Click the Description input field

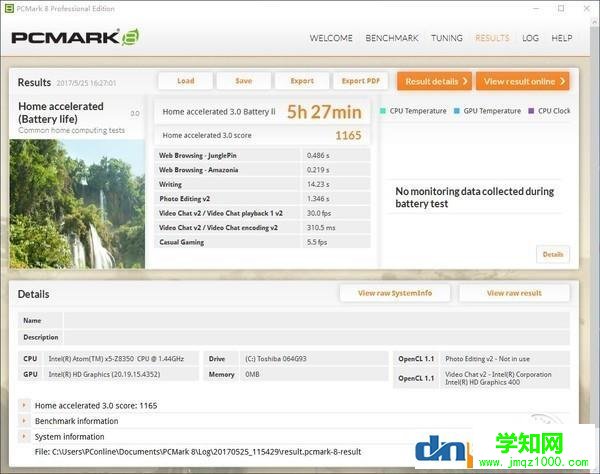click(x=317, y=337)
